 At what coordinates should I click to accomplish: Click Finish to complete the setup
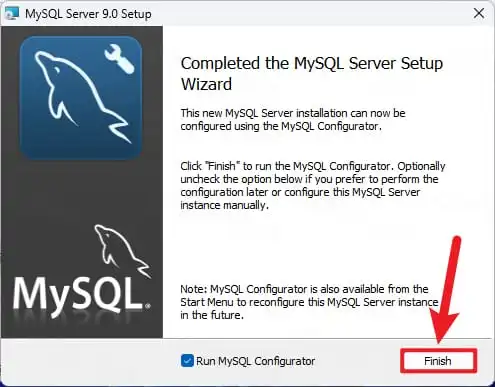[438, 361]
